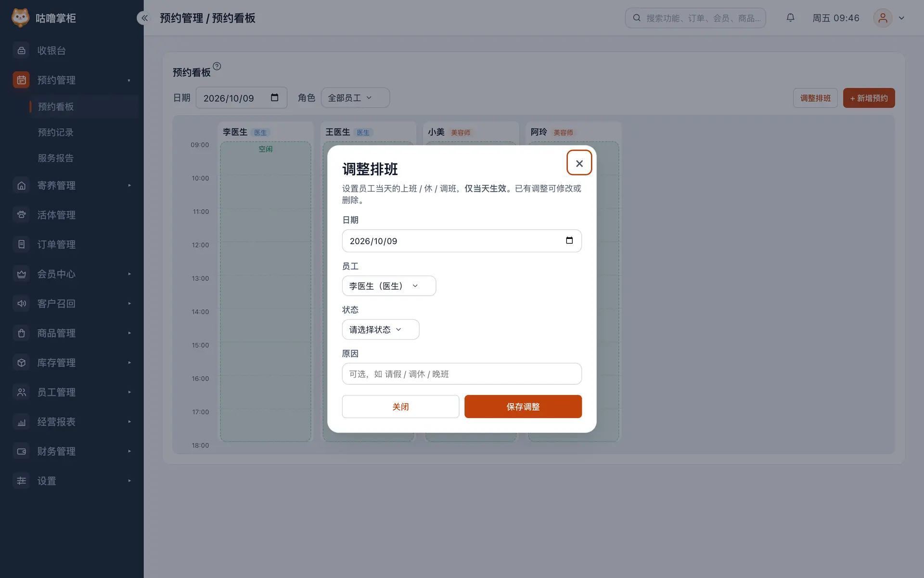Open the account dropdown chevron
The image size is (924, 578).
coord(901,18)
